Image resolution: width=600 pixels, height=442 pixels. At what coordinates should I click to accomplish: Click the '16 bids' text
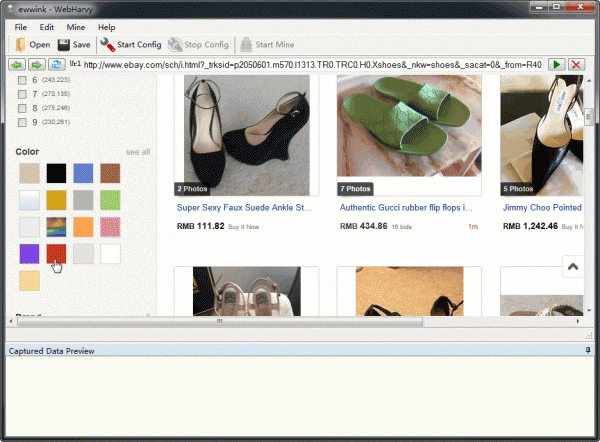[x=401, y=227]
